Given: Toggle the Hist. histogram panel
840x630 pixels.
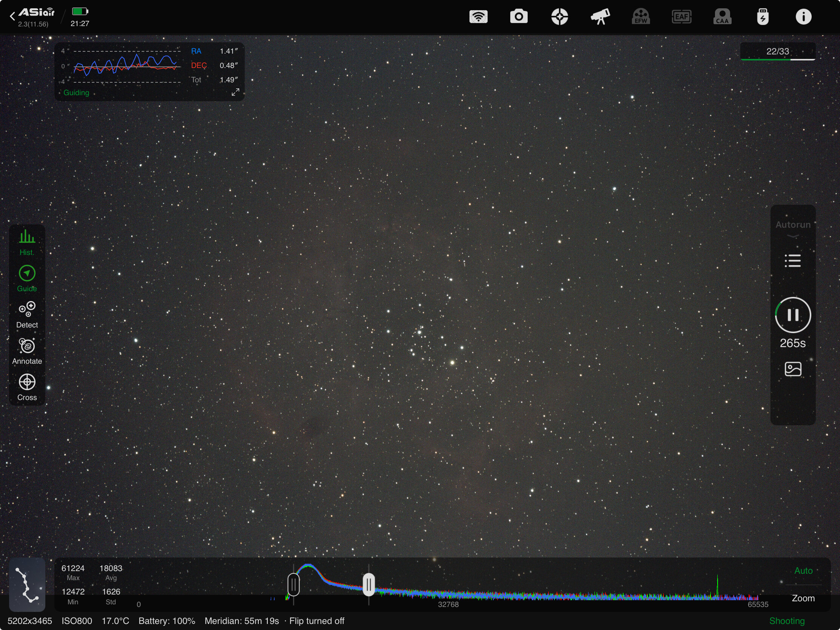Looking at the screenshot, I should tap(27, 242).
